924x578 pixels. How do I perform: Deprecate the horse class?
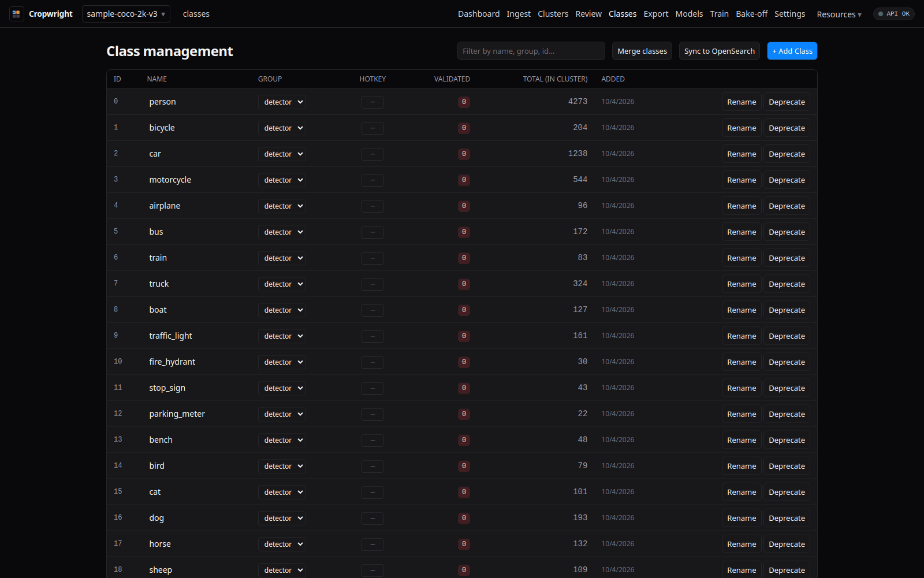[787, 544]
